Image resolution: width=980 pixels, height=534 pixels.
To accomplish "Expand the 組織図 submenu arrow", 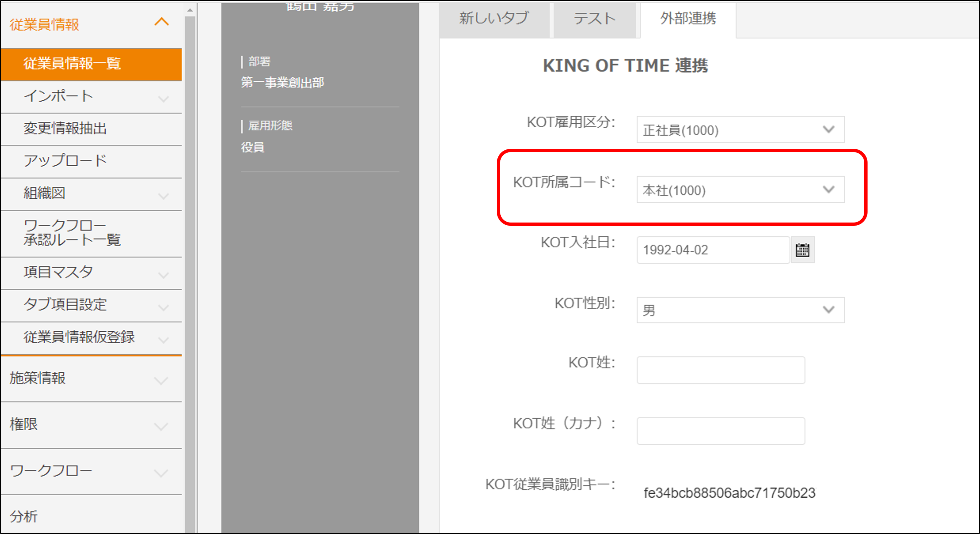I will coord(163,196).
